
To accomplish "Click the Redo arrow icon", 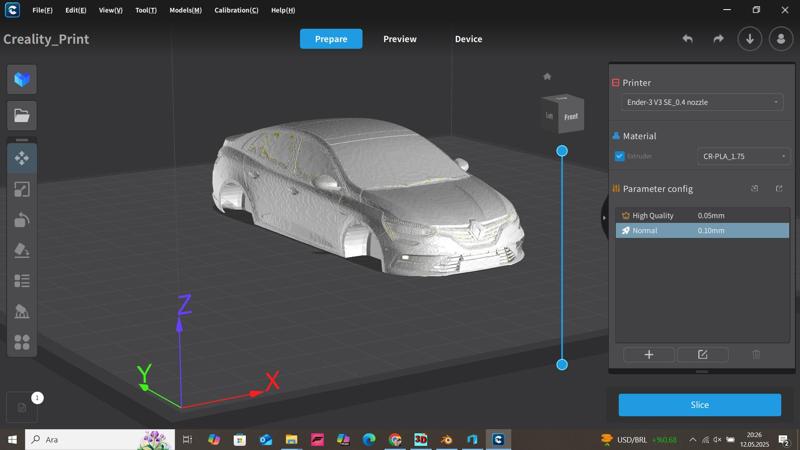I will (x=718, y=39).
